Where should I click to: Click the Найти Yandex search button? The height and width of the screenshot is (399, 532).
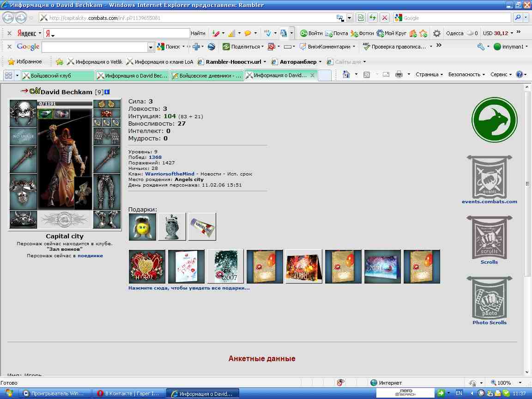point(198,33)
